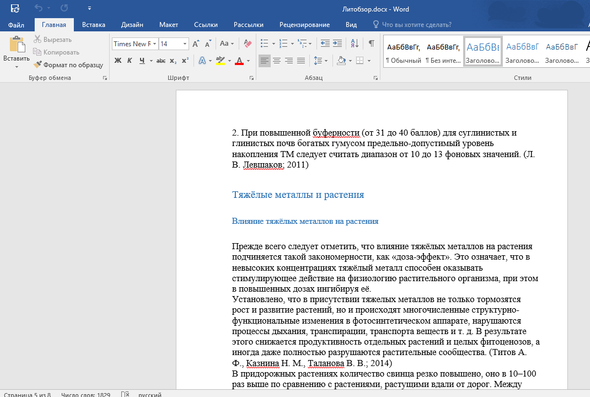Viewport: 590px width, 397px height.
Task: Open line spacing options
Action: tap(321, 61)
